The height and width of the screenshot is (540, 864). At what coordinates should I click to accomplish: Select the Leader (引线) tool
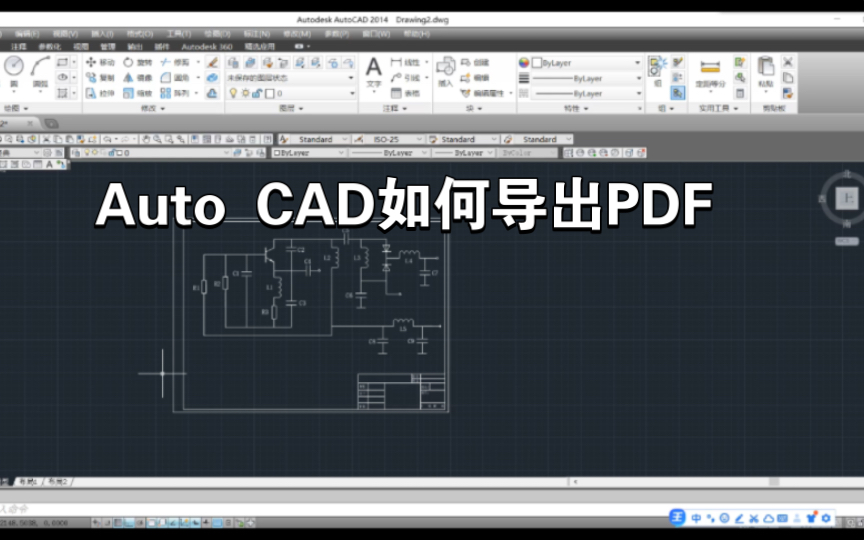pos(406,78)
